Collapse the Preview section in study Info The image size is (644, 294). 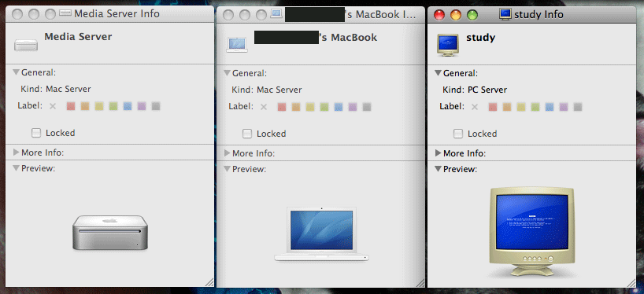(x=438, y=168)
